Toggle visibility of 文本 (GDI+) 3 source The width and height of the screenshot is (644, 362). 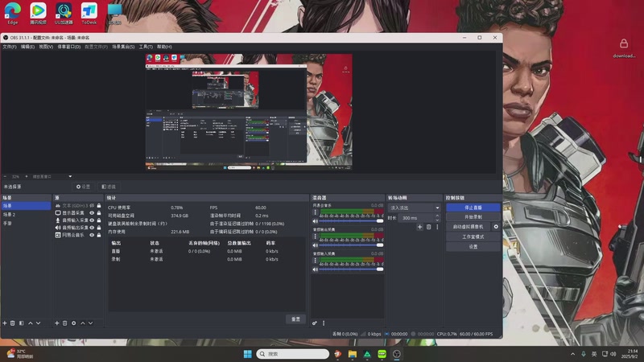92,206
